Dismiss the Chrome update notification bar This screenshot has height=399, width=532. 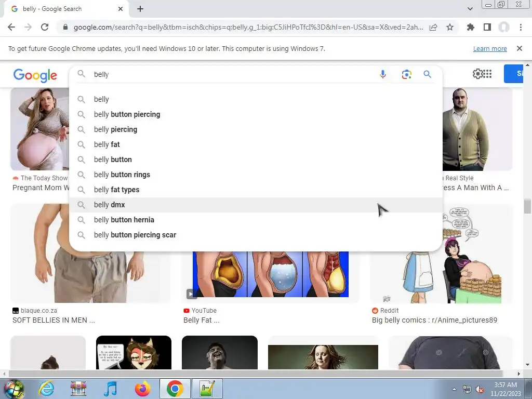tap(520, 48)
